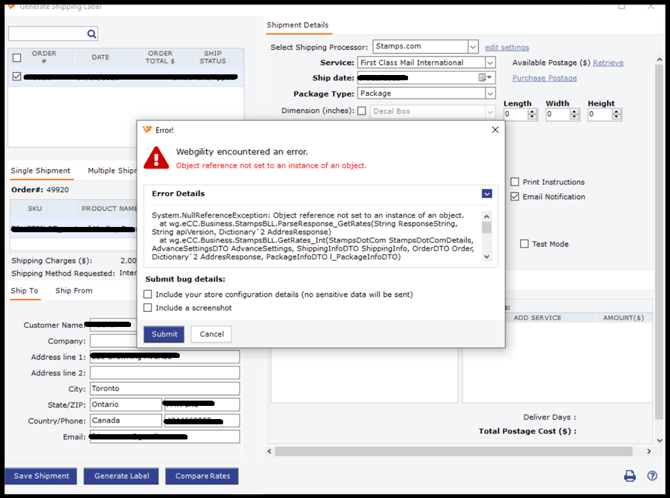
Task: Click the Height spinner arrows
Action: (x=616, y=114)
